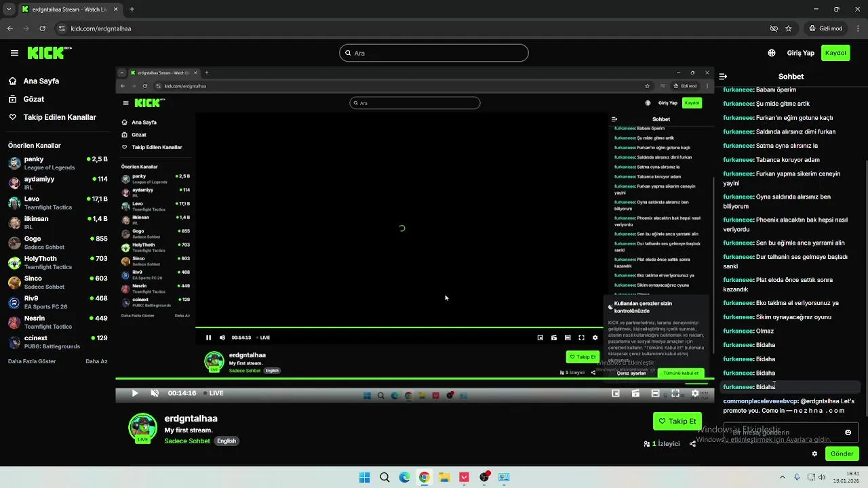This screenshot has width=868, height=488.
Task: Enter fullscreen in the outer player
Action: pyautogui.click(x=675, y=393)
